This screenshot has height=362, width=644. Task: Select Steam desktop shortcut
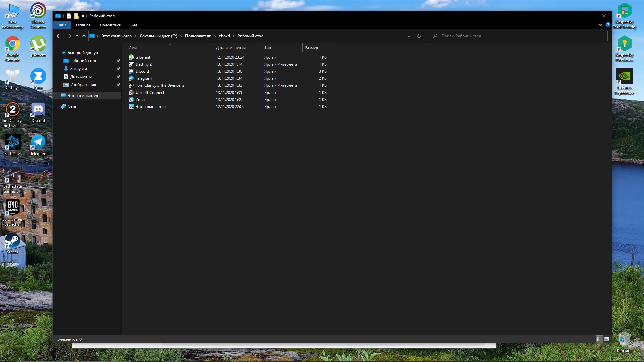tap(12, 243)
